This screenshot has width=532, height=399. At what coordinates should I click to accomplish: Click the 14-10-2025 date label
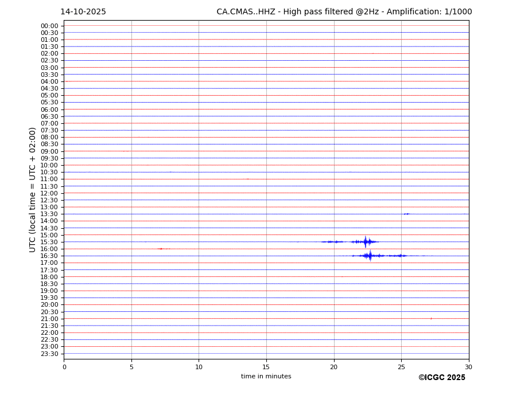click(83, 12)
